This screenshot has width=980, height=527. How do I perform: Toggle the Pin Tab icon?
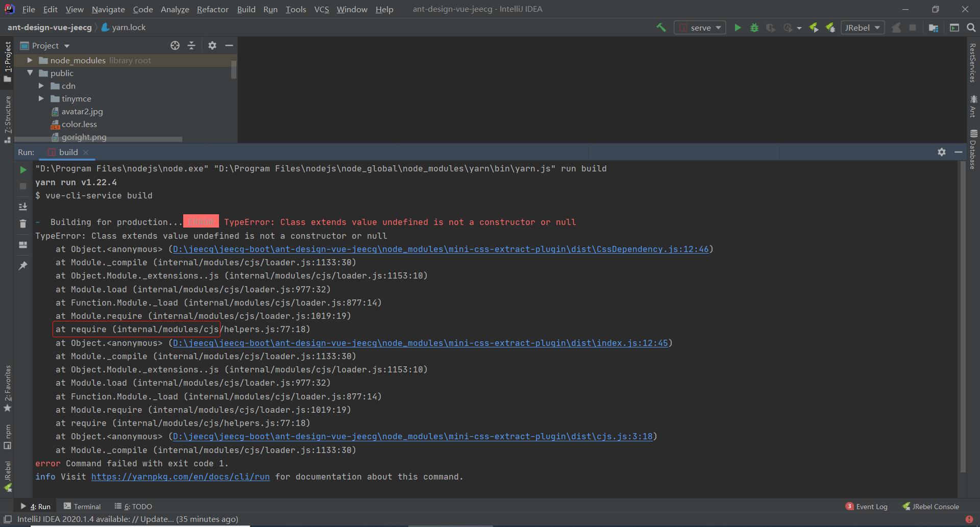pos(23,265)
